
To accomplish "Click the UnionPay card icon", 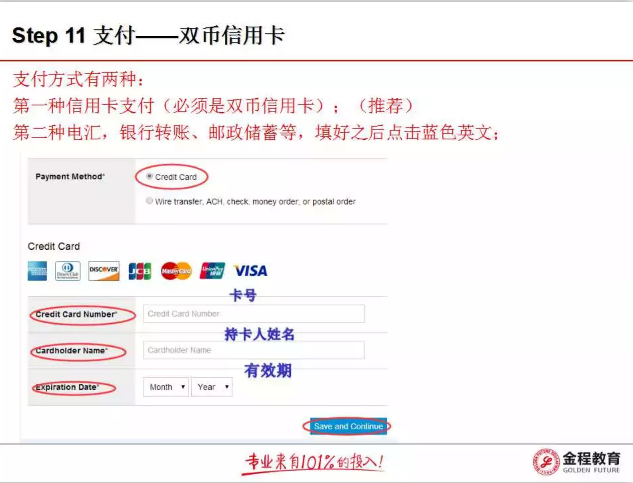I will tap(212, 271).
